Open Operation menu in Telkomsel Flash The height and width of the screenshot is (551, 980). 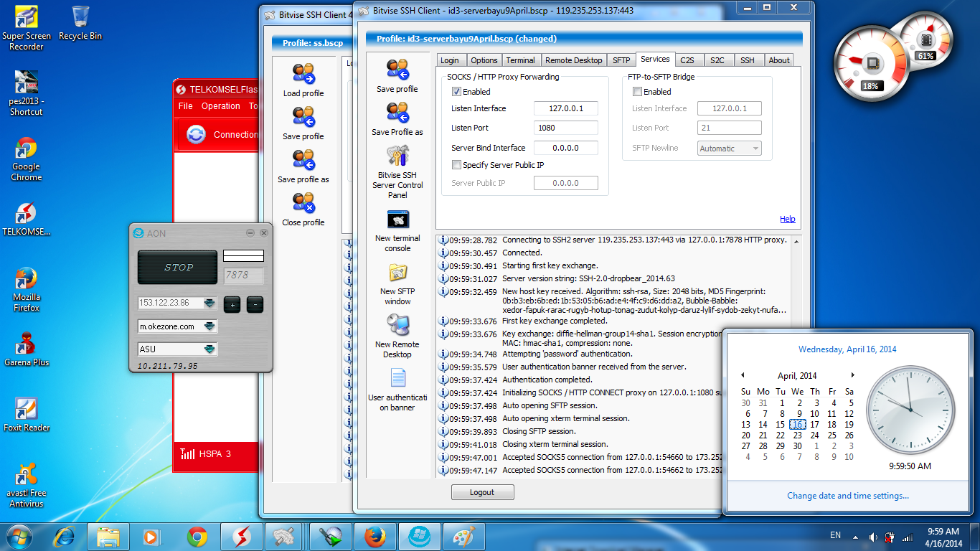[221, 105]
